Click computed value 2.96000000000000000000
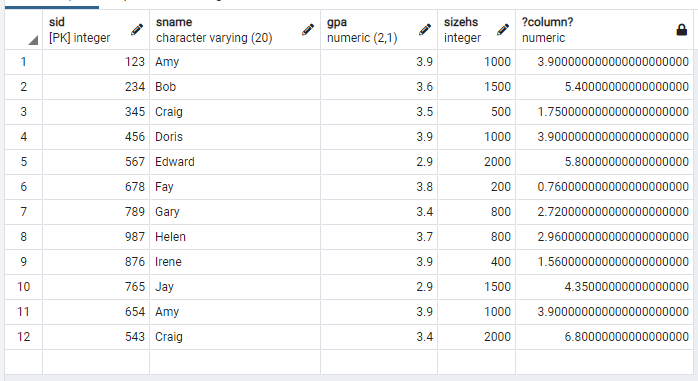Image resolution: width=698 pixels, height=381 pixels. click(x=605, y=236)
